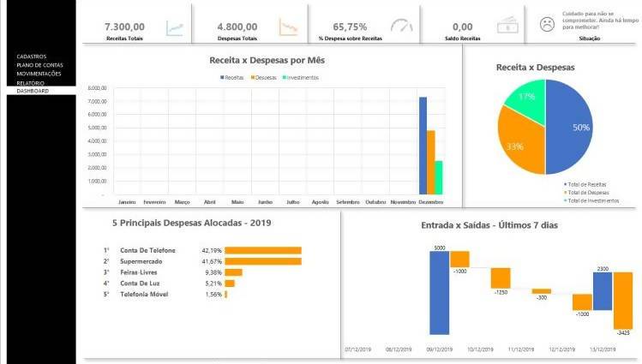Click the Investimentos legend entry in bar chart
Viewport: 642px width, 364px height.
point(301,77)
